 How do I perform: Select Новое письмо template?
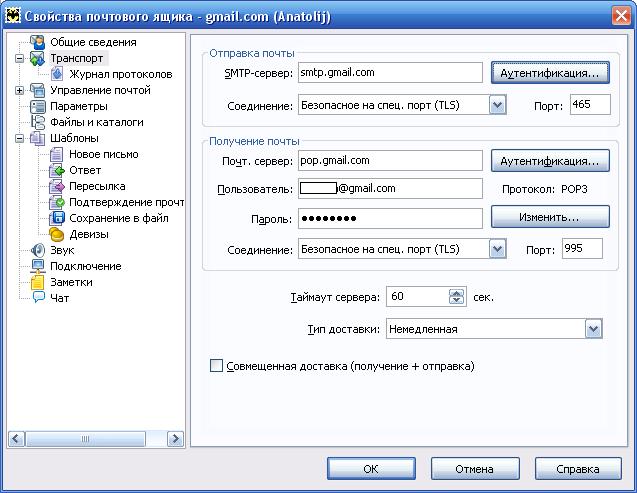tap(104, 154)
